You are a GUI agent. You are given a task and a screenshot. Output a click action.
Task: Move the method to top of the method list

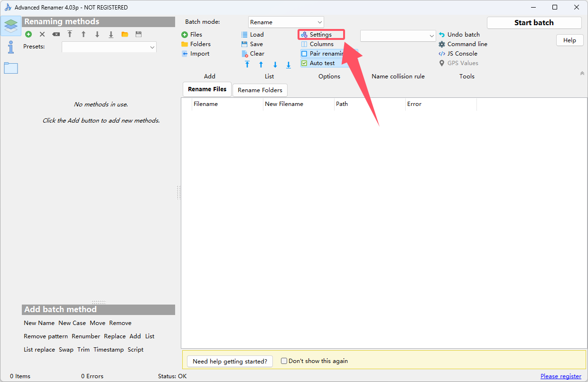[x=70, y=34]
